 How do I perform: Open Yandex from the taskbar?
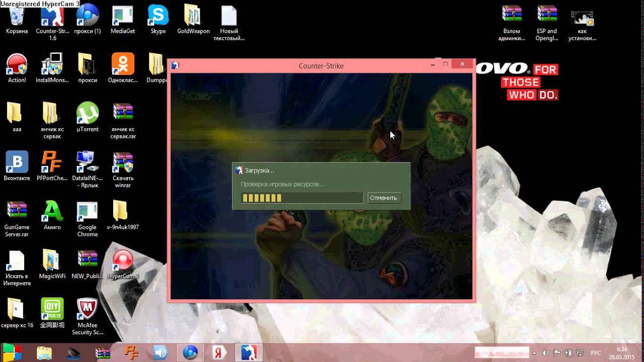(x=219, y=352)
